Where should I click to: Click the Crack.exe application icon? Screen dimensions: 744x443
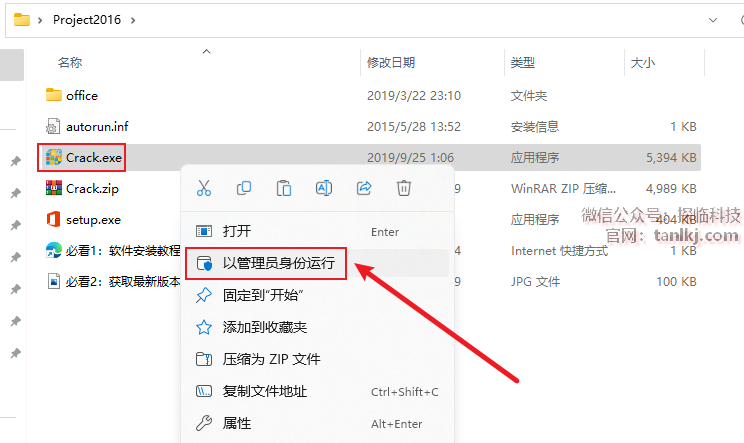[54, 157]
